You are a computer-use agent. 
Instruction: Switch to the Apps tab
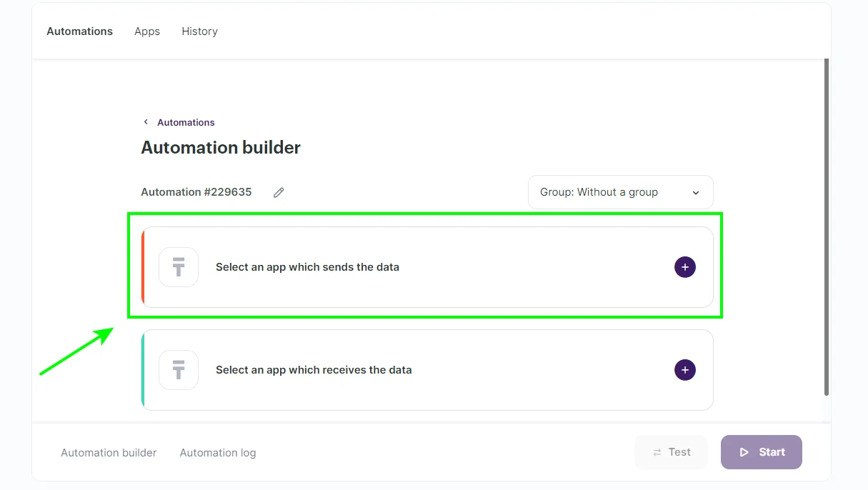pos(147,31)
